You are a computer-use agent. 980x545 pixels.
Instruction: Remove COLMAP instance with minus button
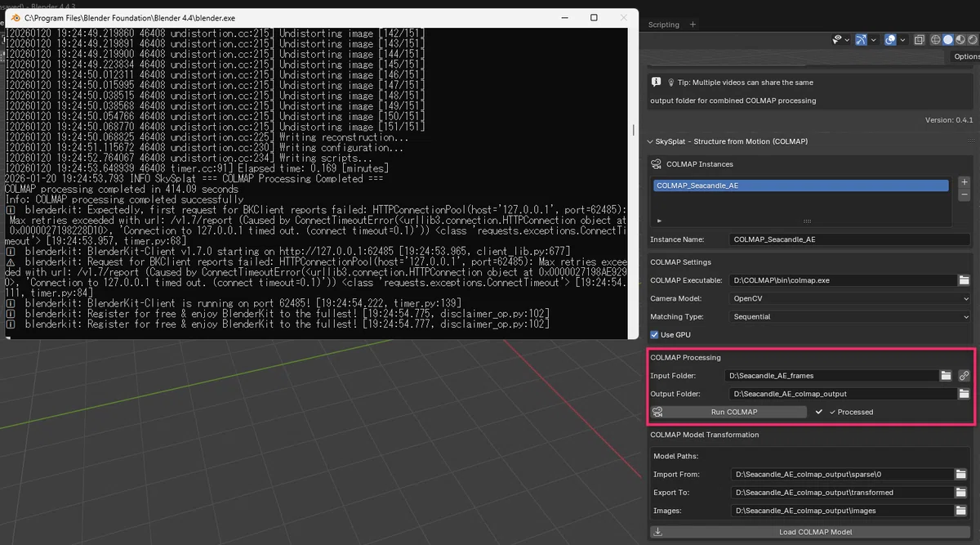[964, 195]
